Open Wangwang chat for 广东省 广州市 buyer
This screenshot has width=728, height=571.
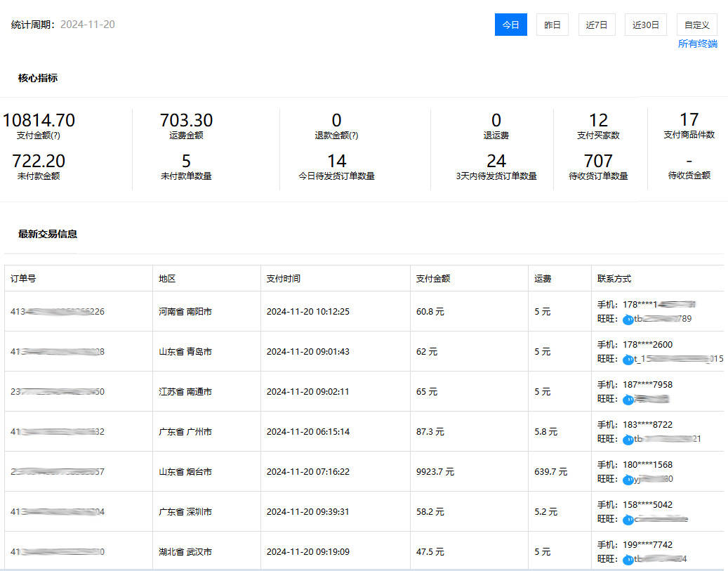[x=628, y=440]
